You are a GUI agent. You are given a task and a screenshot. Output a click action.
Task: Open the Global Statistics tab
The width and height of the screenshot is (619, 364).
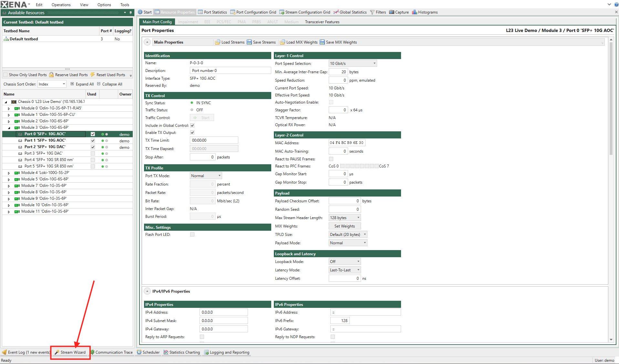click(x=350, y=12)
